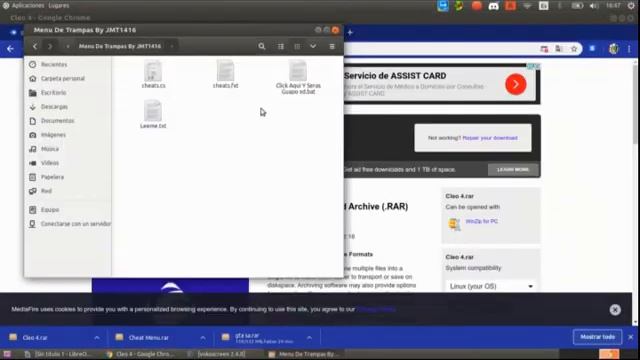This screenshot has width=640, height=360.
Task: Click the WinZip for PC link
Action: tap(482, 221)
